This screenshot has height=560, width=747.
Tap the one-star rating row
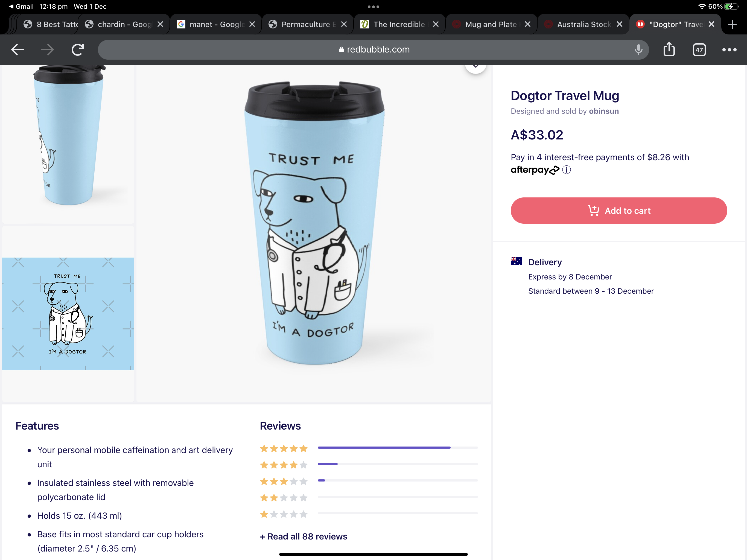369,514
